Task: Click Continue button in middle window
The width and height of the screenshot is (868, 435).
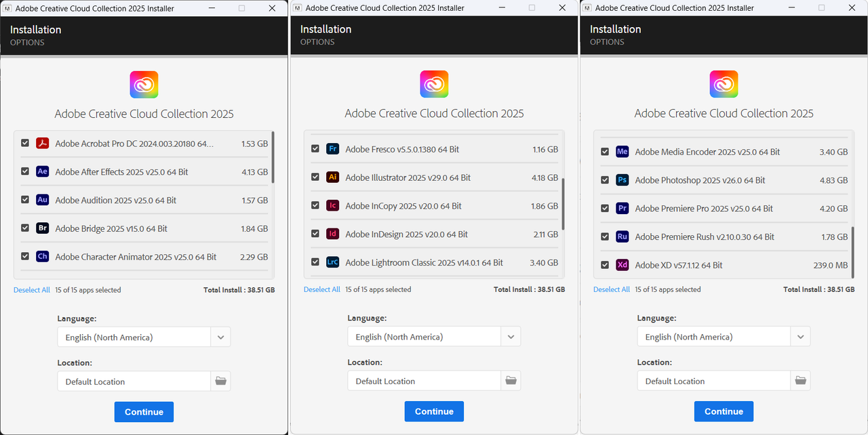Action: pos(434,411)
